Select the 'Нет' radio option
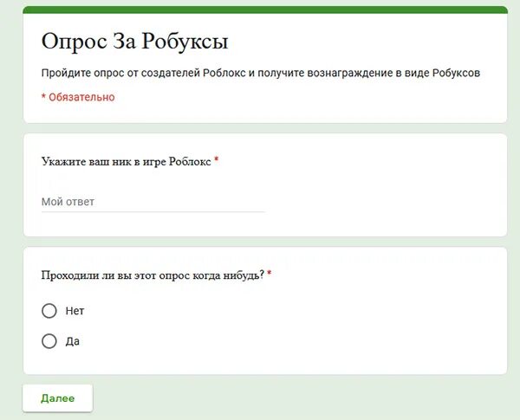The image size is (520, 420). (x=49, y=311)
